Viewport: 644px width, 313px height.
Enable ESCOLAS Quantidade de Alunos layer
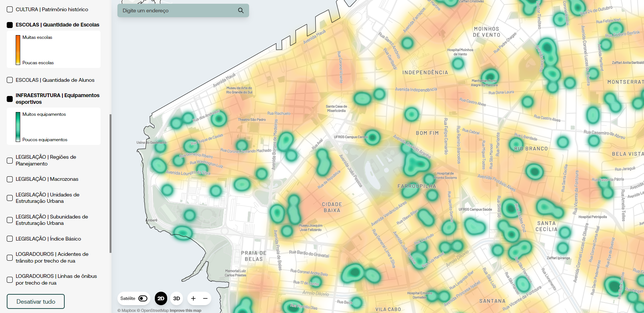coord(10,80)
